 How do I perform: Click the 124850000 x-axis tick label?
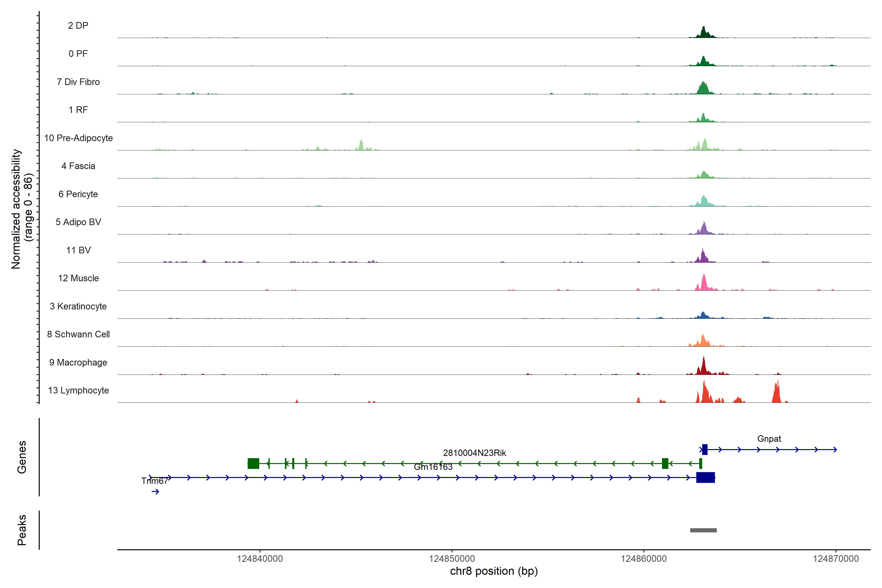[452, 558]
